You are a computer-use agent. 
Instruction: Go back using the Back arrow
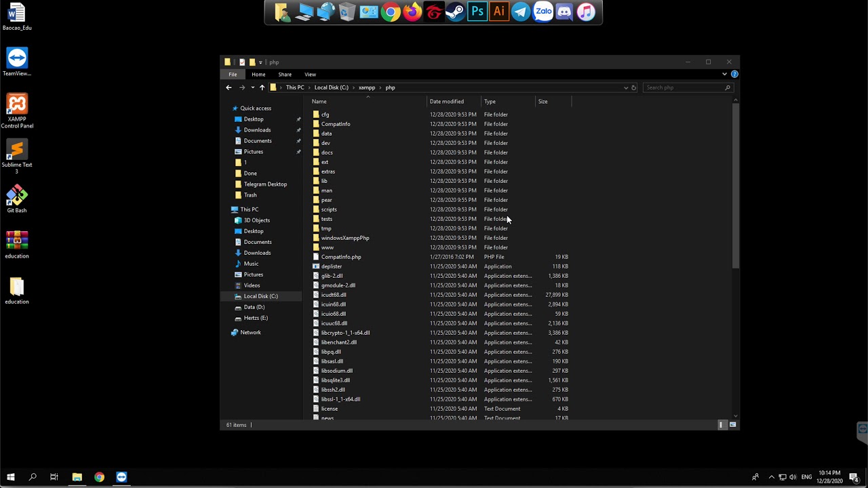coord(229,87)
